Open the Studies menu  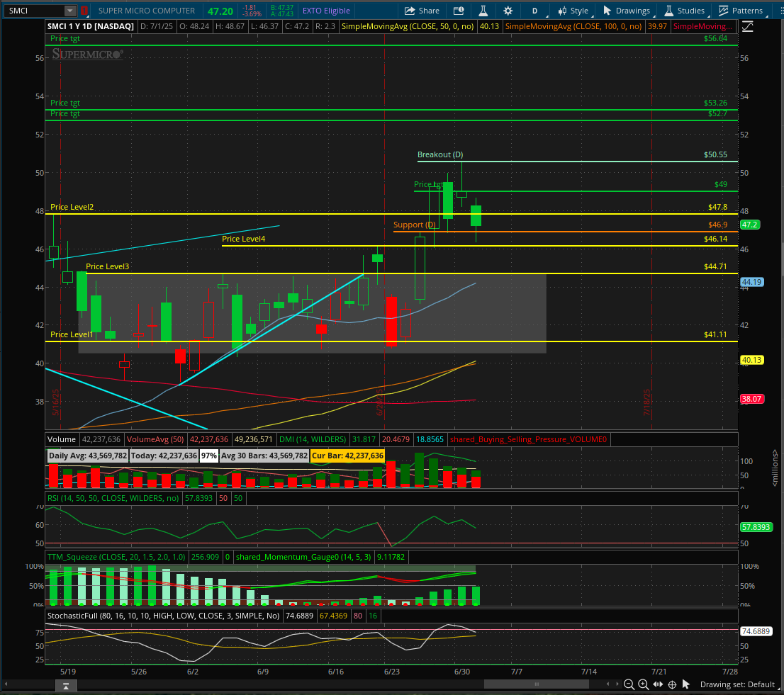(685, 11)
